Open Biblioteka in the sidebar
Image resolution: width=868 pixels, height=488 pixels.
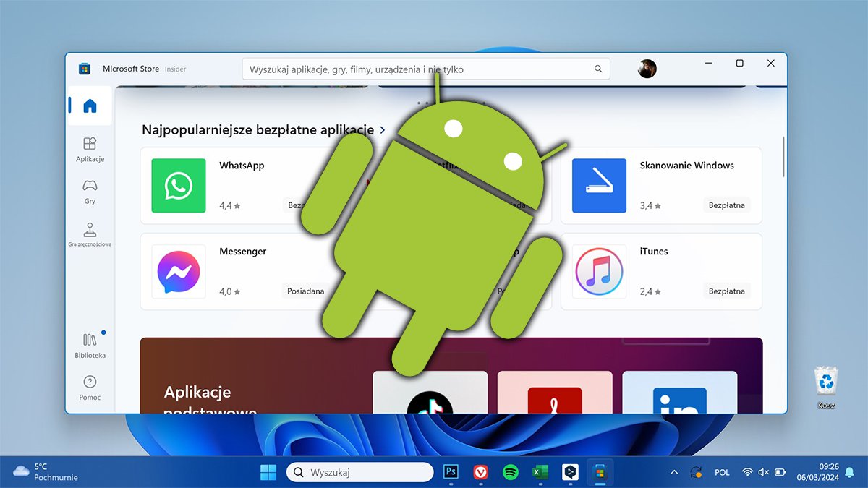pos(90,346)
